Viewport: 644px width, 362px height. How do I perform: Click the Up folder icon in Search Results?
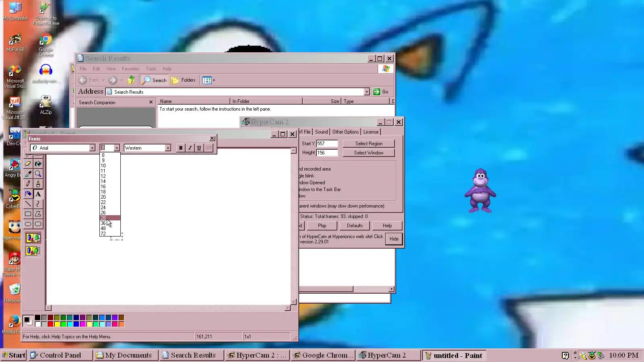(x=131, y=80)
